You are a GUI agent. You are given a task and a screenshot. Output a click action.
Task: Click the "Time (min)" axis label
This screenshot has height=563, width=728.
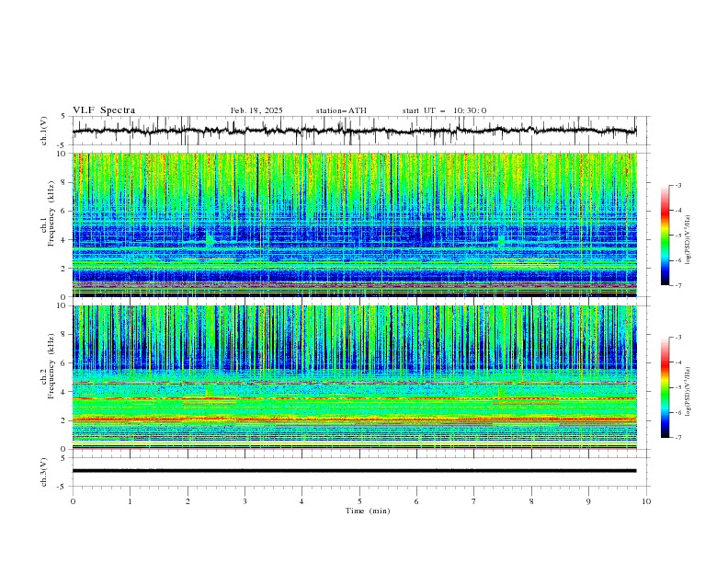click(368, 511)
